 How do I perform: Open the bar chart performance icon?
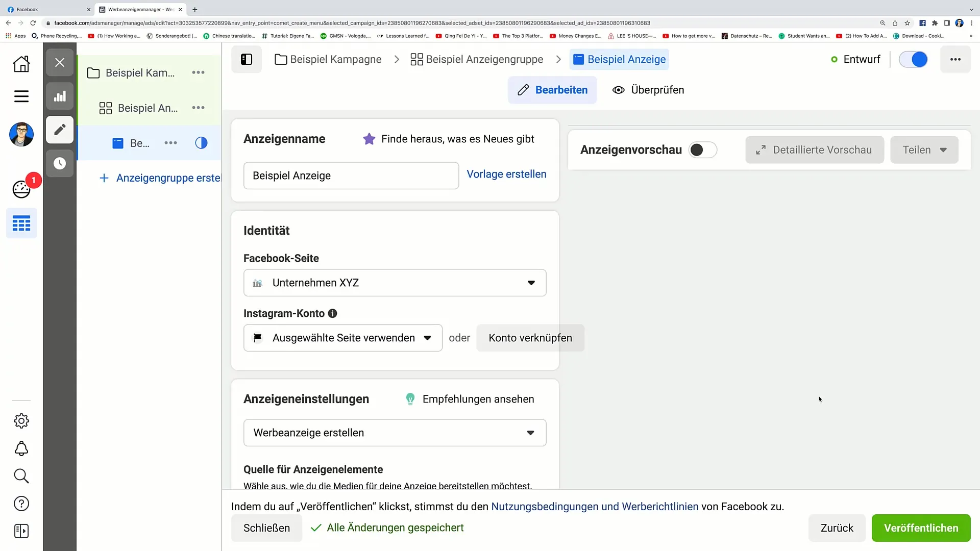[60, 96]
